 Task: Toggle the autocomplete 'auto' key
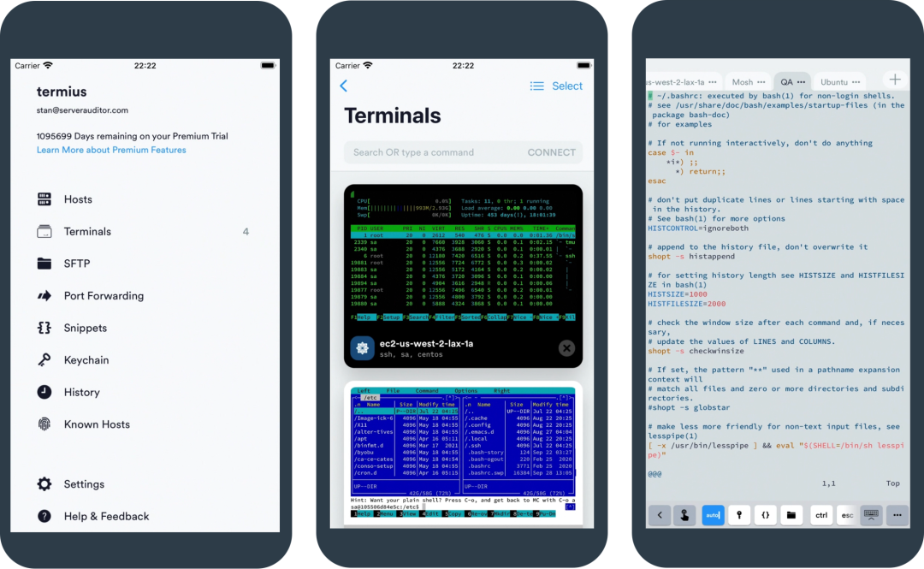click(x=712, y=515)
